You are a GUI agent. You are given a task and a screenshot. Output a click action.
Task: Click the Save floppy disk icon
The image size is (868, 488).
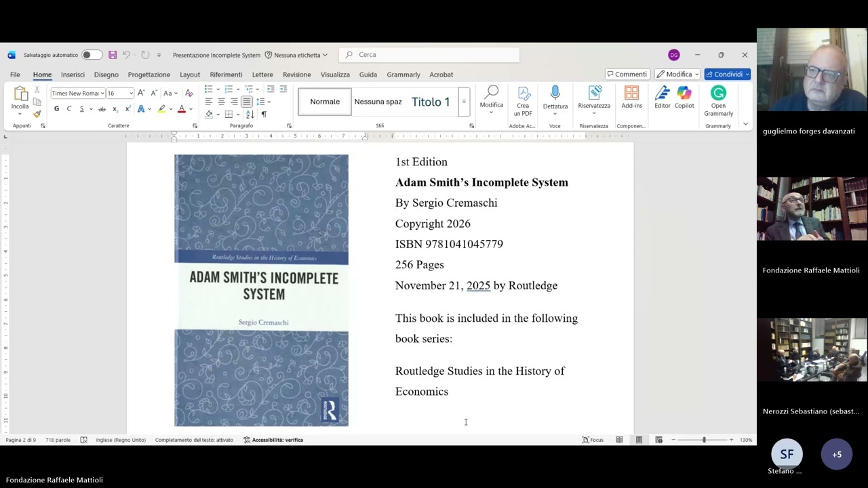pos(113,55)
